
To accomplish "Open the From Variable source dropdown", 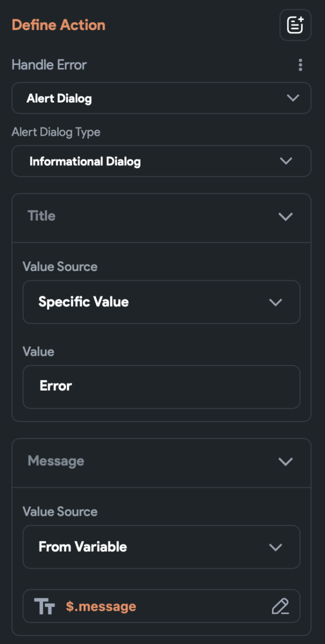I will (x=161, y=547).
